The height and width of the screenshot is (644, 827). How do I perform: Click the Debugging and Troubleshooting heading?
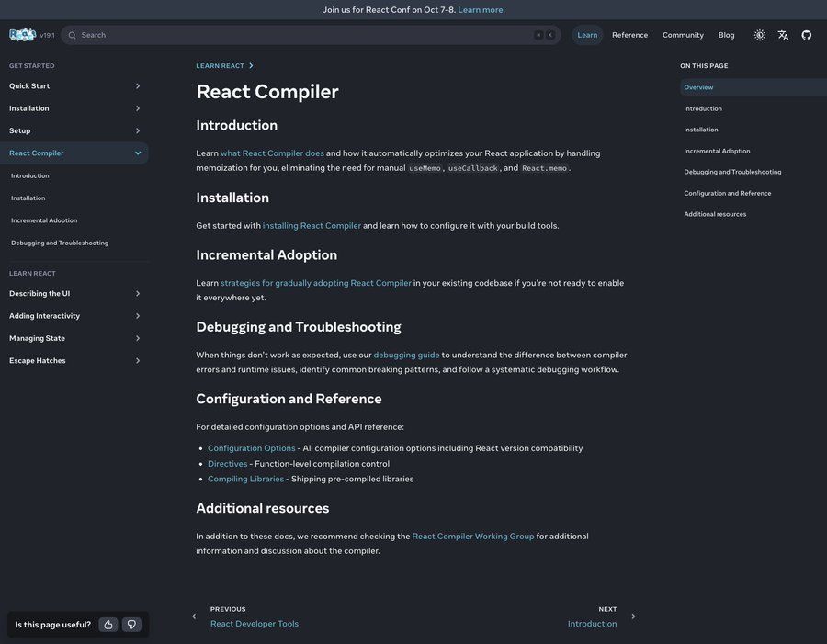point(299,327)
